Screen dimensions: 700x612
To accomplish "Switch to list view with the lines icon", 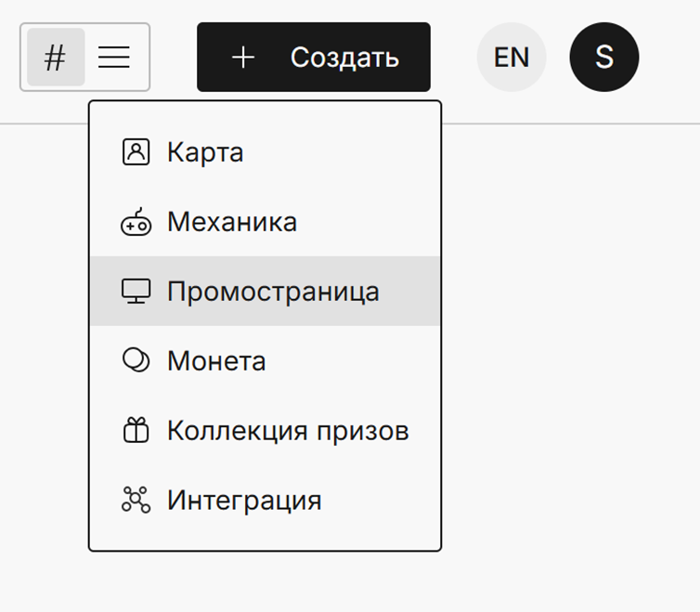I will point(114,58).
